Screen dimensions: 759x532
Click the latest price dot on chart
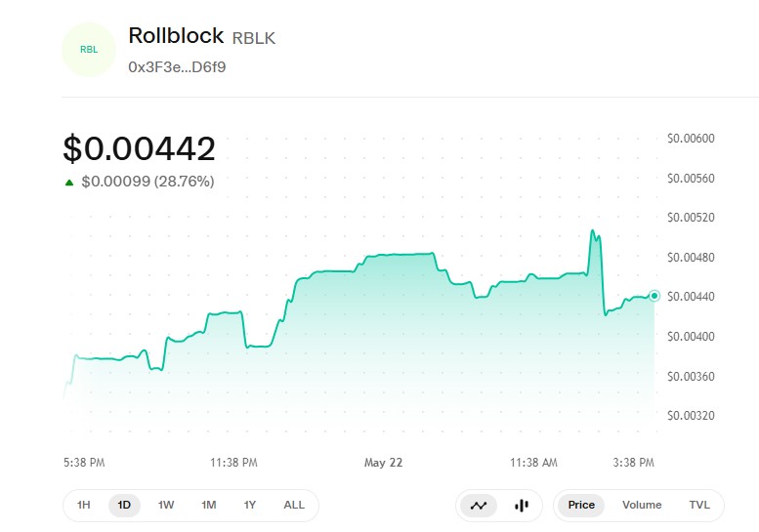point(654,296)
